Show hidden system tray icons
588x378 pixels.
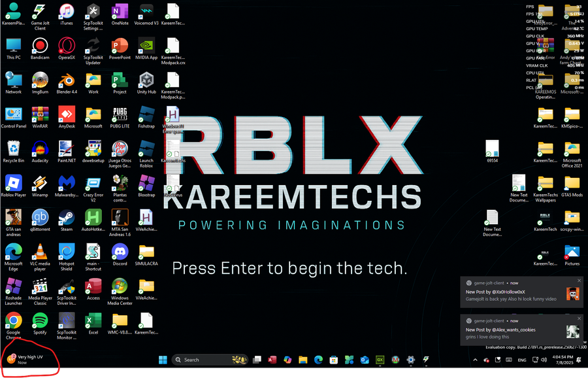(x=475, y=360)
